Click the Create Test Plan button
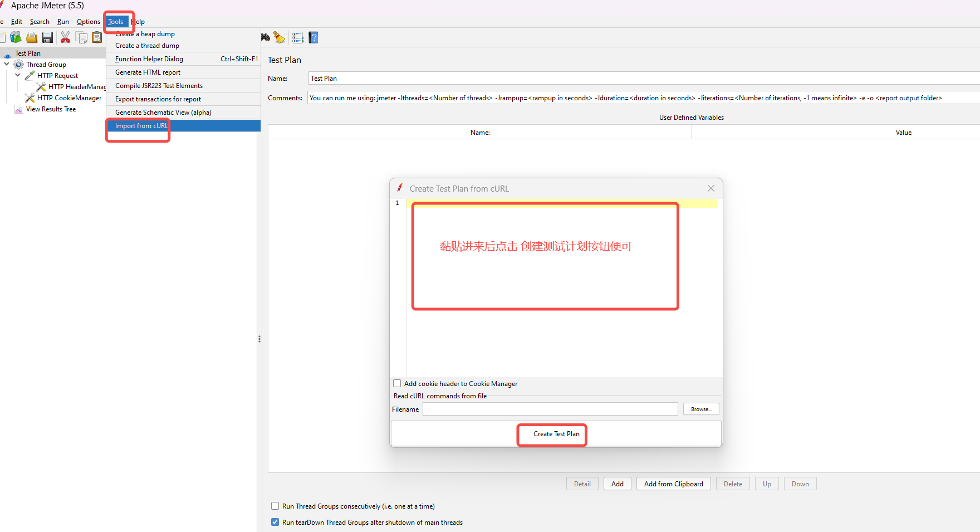The image size is (980, 532). pyautogui.click(x=556, y=434)
